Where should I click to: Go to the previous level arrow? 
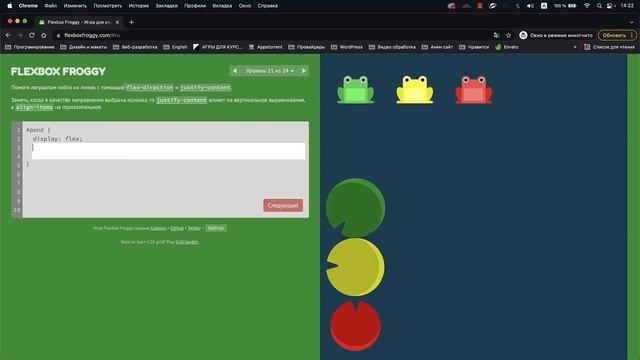click(x=235, y=71)
